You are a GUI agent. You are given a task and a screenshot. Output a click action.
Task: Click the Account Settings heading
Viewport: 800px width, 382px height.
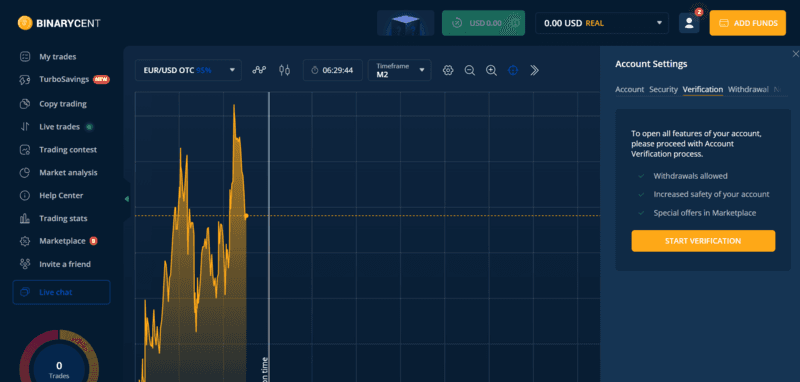[x=651, y=64]
